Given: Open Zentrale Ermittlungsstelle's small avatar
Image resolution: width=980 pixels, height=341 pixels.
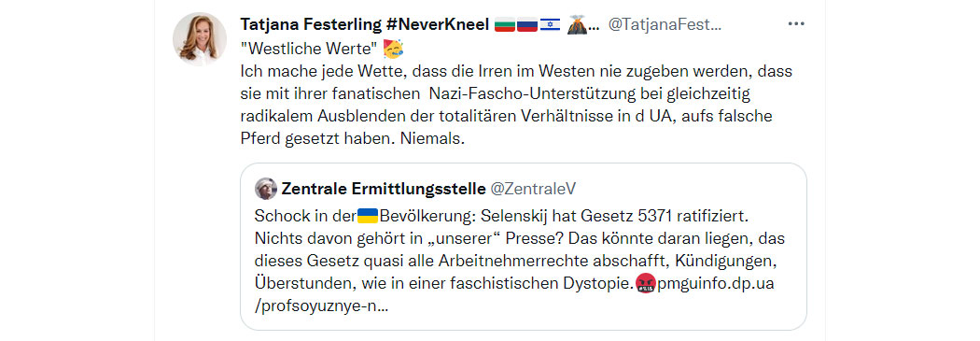Looking at the screenshot, I should pos(266,189).
